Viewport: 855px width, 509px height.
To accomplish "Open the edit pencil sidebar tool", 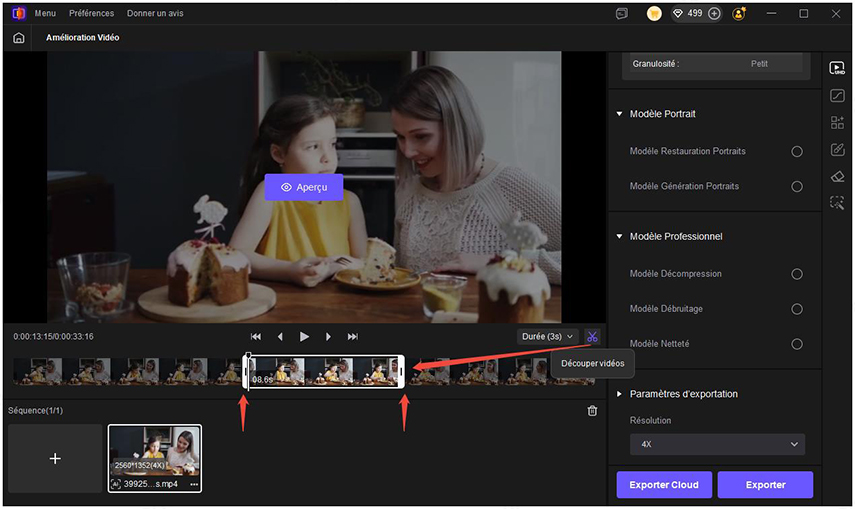I will click(x=837, y=149).
